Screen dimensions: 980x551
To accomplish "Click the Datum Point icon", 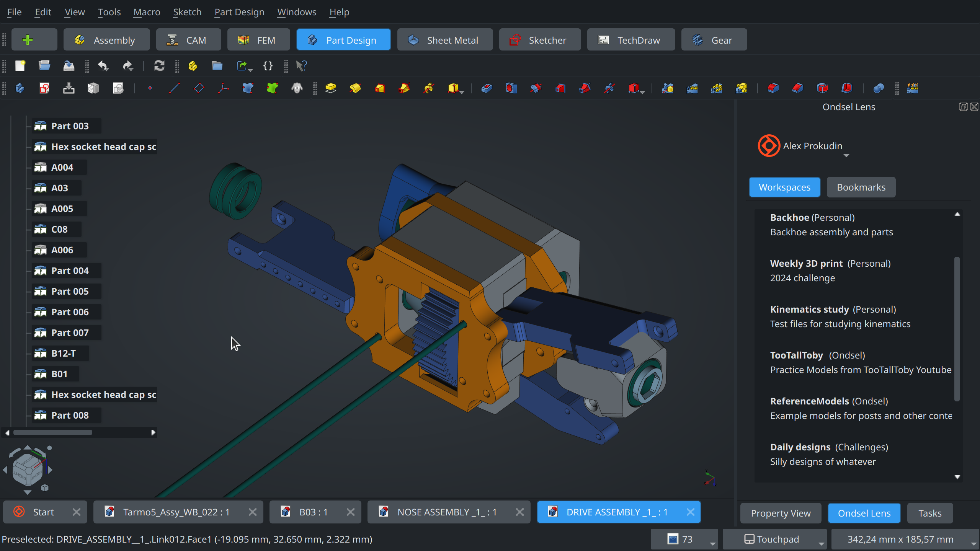I will coord(150,88).
